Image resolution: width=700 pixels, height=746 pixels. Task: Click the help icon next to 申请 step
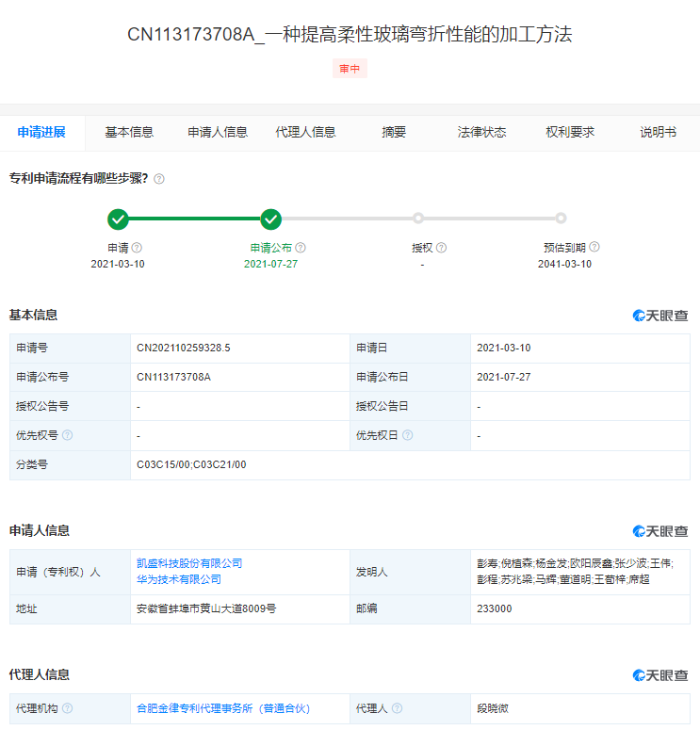[x=138, y=248]
